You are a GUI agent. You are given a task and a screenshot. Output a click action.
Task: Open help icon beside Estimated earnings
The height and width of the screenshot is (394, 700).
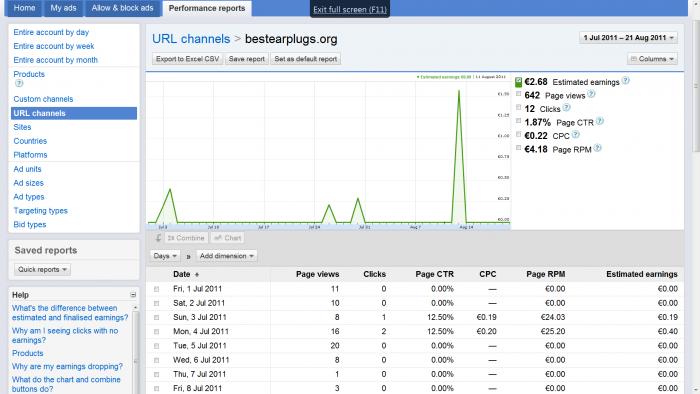coord(625,81)
